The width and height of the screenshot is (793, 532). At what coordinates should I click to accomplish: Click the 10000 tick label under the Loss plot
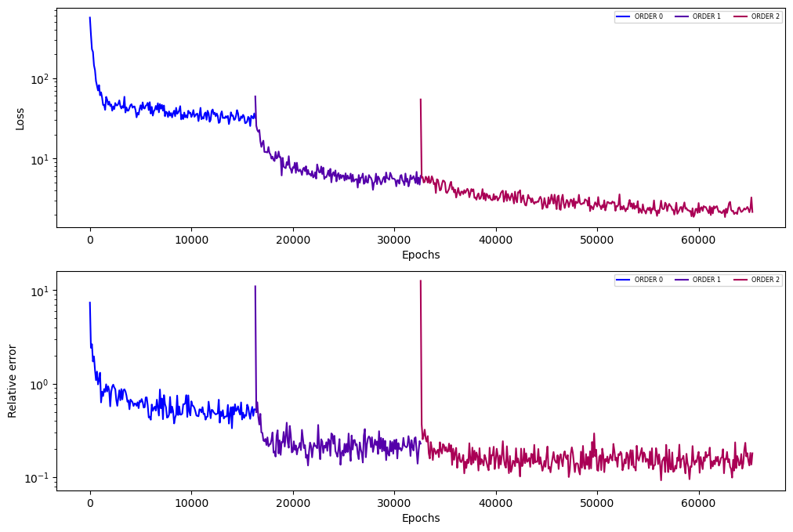[x=191, y=241]
